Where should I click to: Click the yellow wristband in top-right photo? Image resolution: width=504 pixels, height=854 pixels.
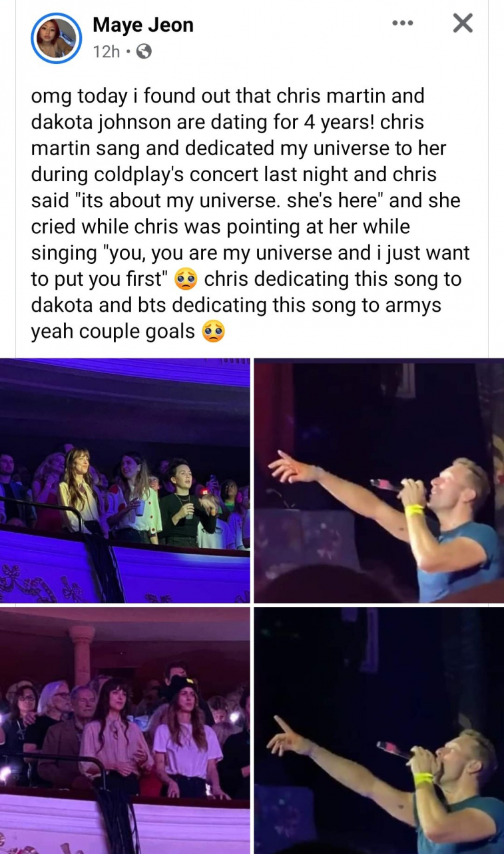click(x=414, y=510)
